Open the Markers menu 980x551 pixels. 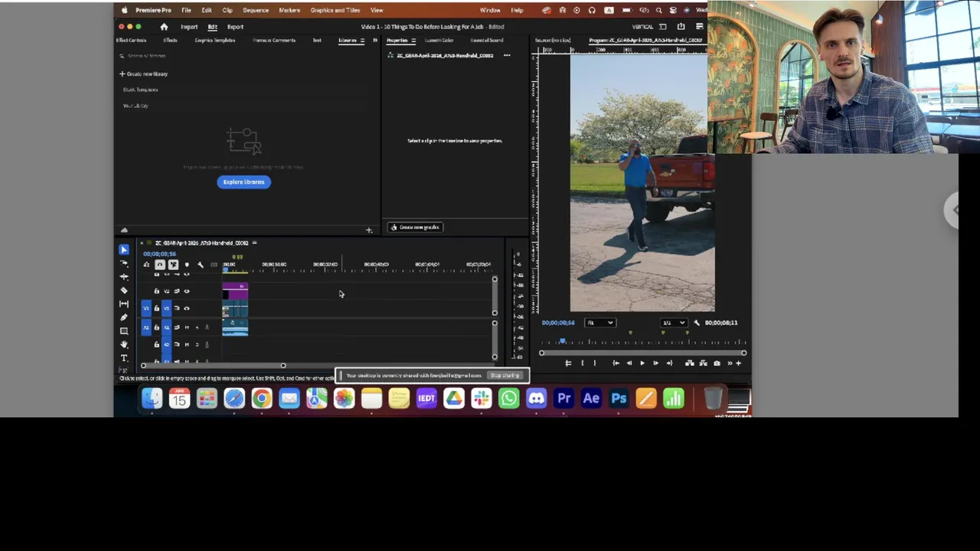[289, 10]
